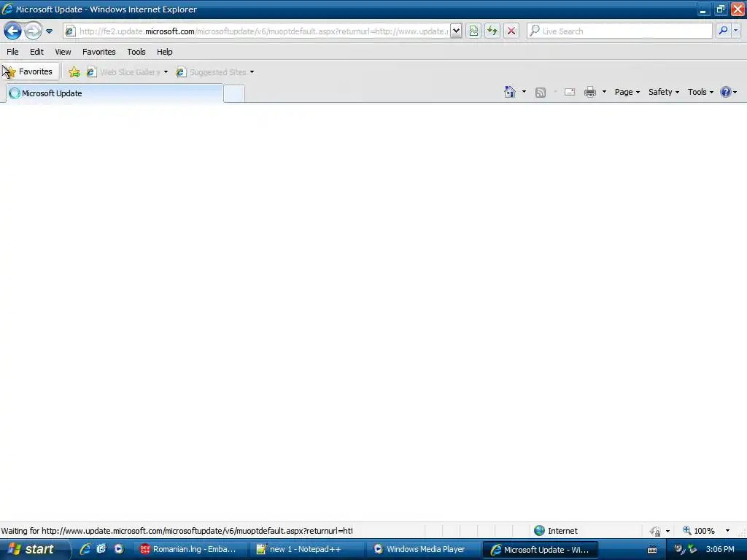747x560 pixels.
Task: Click the Back navigation button
Action: (13, 31)
